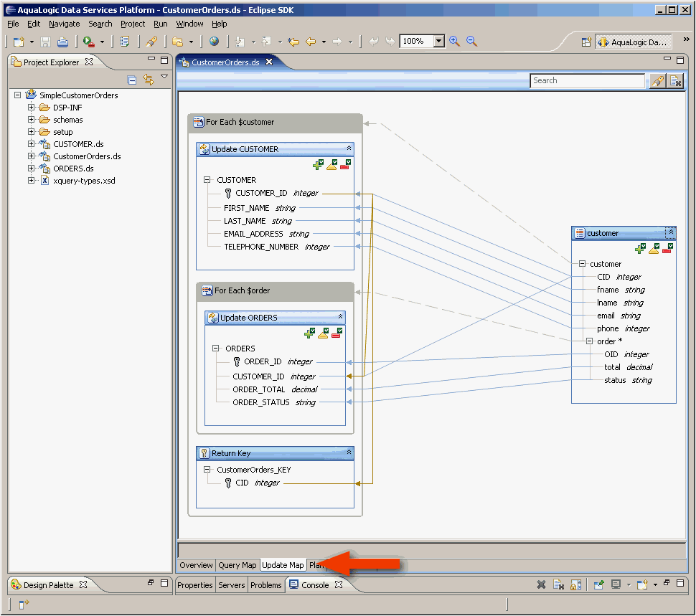Toggle create (green plus) on Update CUSTOMER
Image resolution: width=696 pixels, height=616 pixels.
tap(319, 165)
